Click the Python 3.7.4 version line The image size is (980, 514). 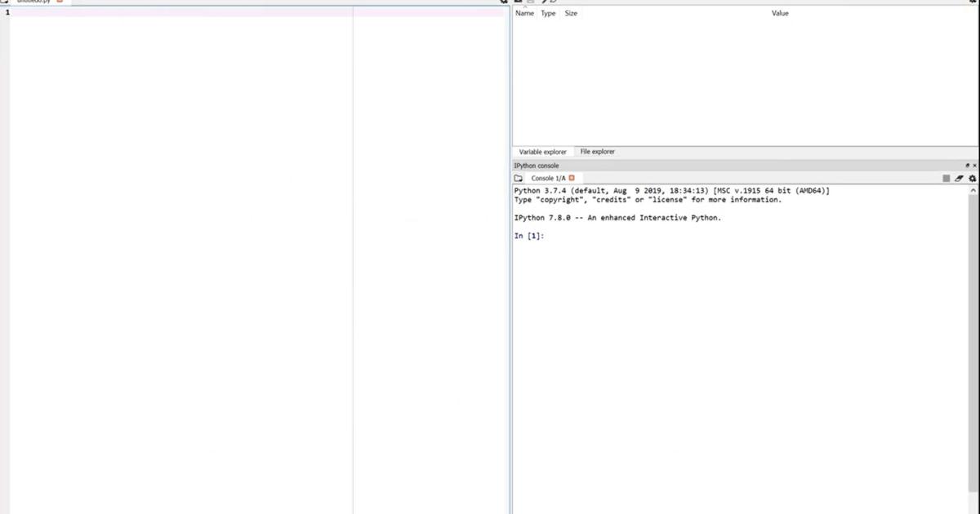(672, 191)
